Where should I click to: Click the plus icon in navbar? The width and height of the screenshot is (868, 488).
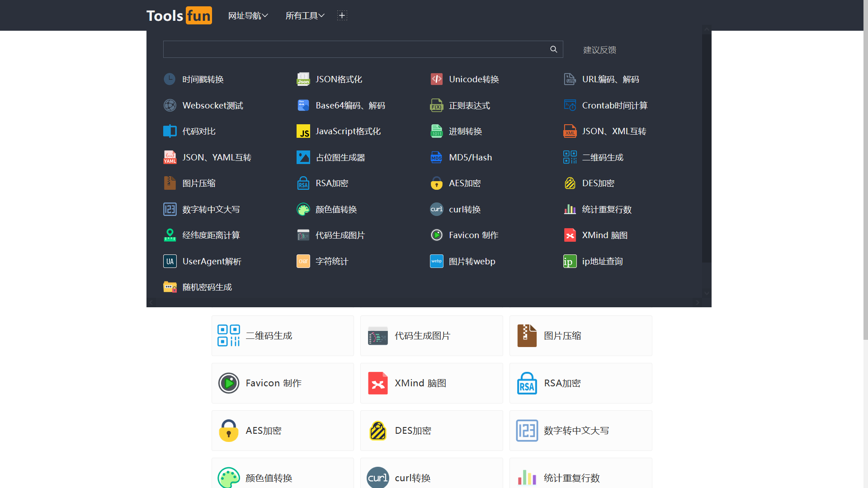pyautogui.click(x=342, y=16)
